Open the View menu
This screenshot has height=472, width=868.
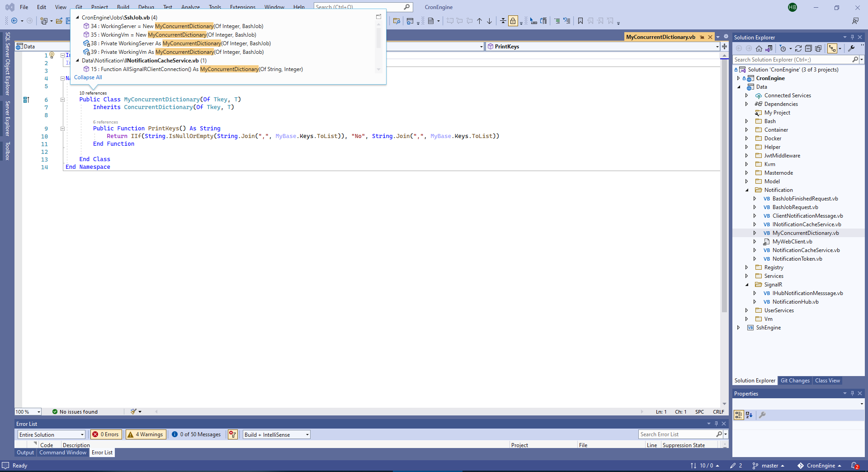pyautogui.click(x=61, y=7)
